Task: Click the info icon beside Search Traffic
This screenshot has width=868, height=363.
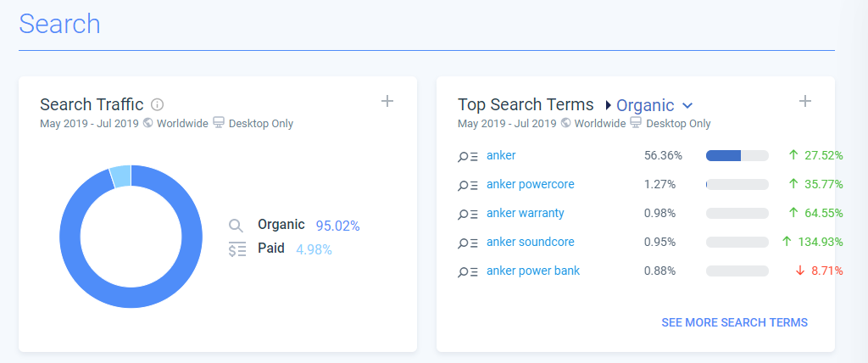Action: (157, 104)
